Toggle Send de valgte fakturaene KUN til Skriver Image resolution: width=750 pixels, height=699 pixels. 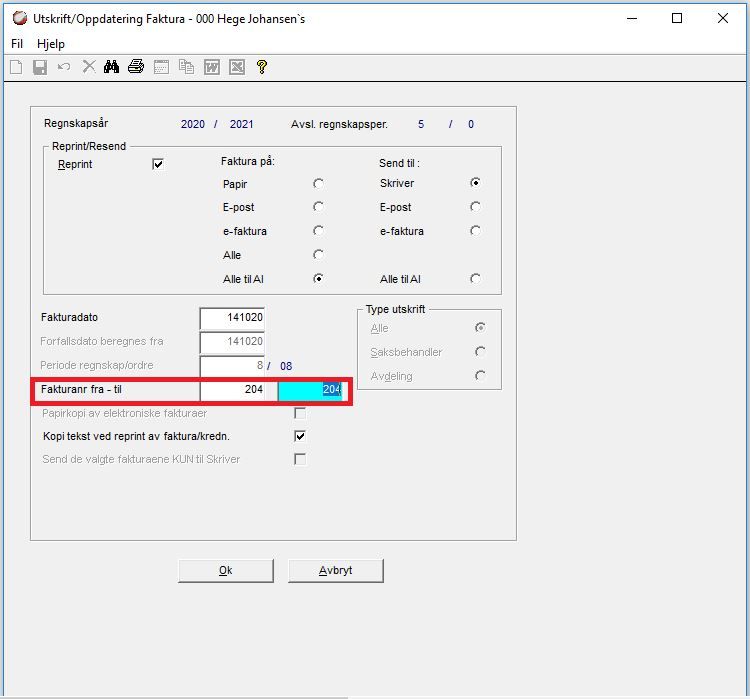pos(300,459)
